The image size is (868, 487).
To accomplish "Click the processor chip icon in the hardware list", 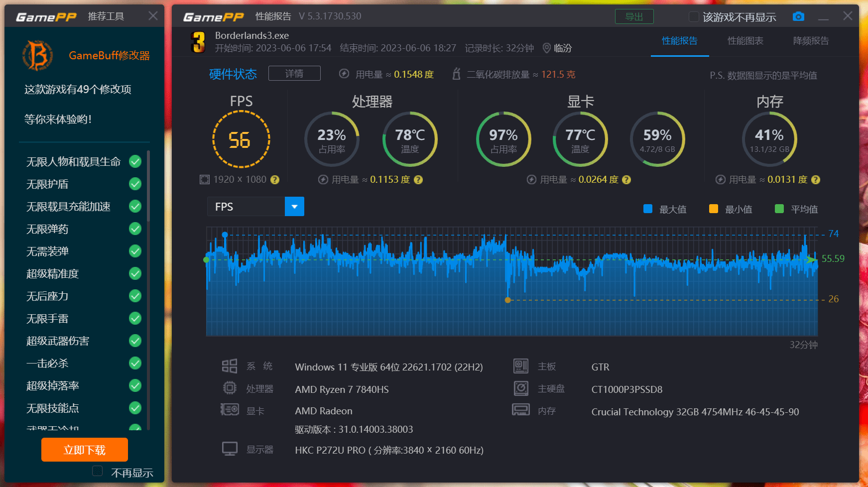I will (230, 388).
